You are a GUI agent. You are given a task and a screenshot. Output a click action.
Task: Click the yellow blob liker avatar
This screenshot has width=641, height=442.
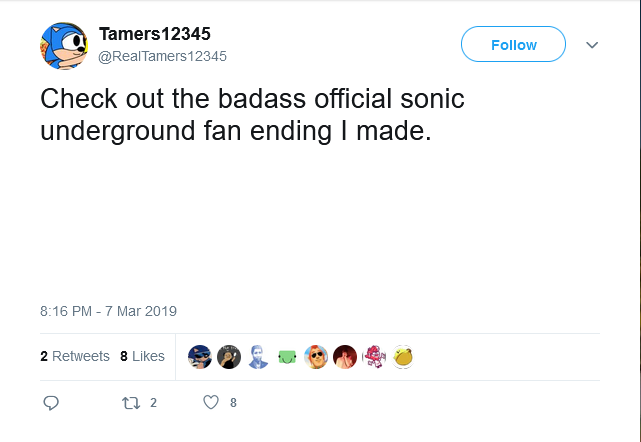pos(403,356)
